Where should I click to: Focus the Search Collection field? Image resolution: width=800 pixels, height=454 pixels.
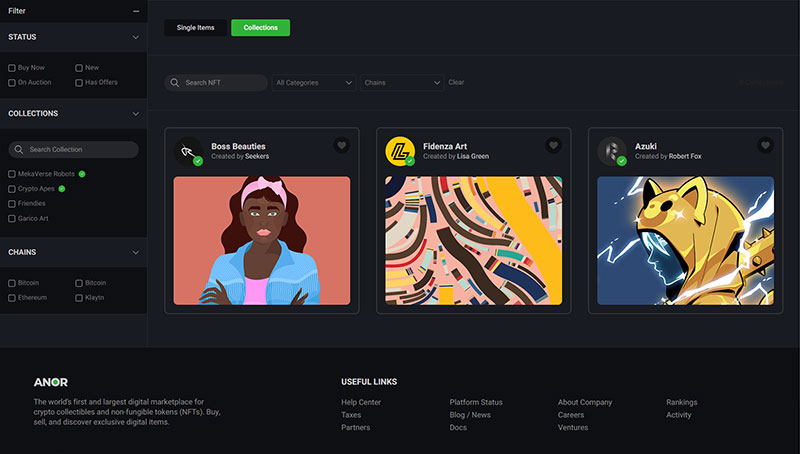[73, 149]
